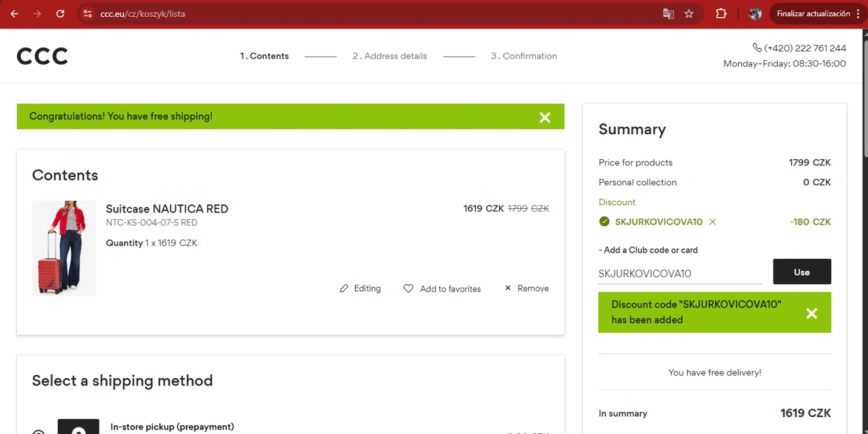
Task: Click Finalizar actualización button
Action: (814, 14)
